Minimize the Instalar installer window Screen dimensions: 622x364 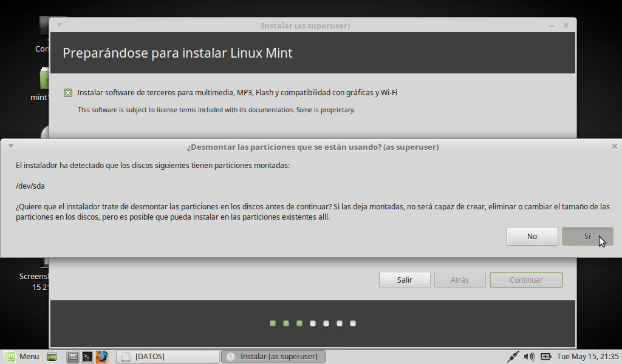tap(550, 25)
